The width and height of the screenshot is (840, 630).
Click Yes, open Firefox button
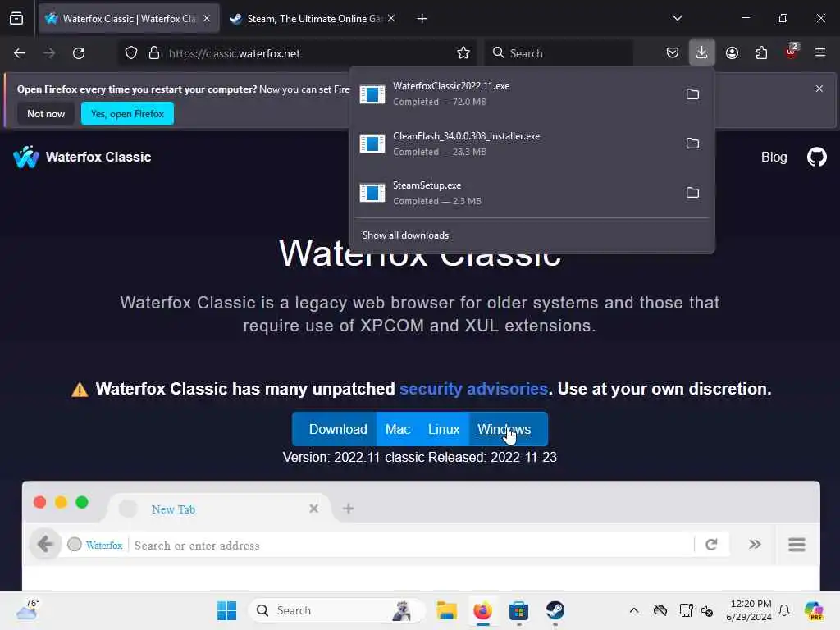pyautogui.click(x=127, y=113)
